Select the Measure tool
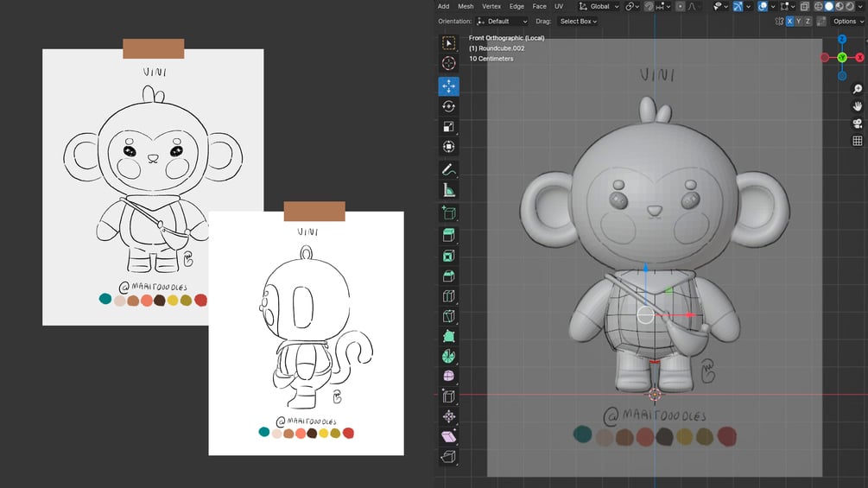Viewport: 868px width, 488px height. tap(448, 190)
